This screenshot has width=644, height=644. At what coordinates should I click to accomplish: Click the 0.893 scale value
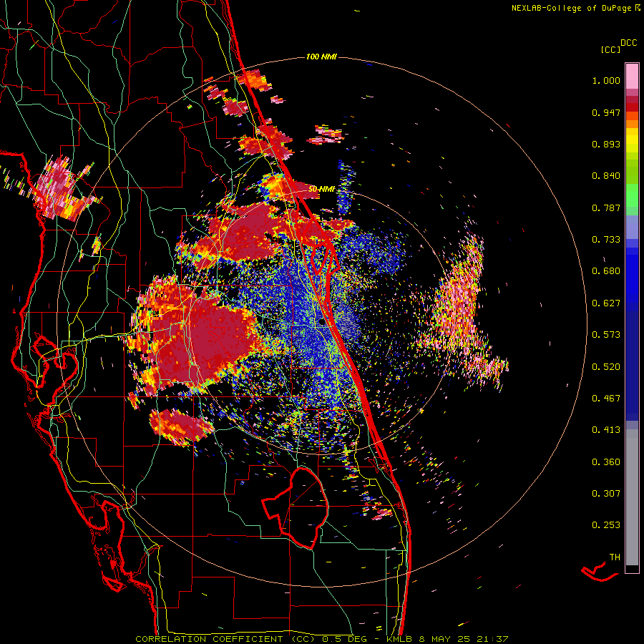606,144
